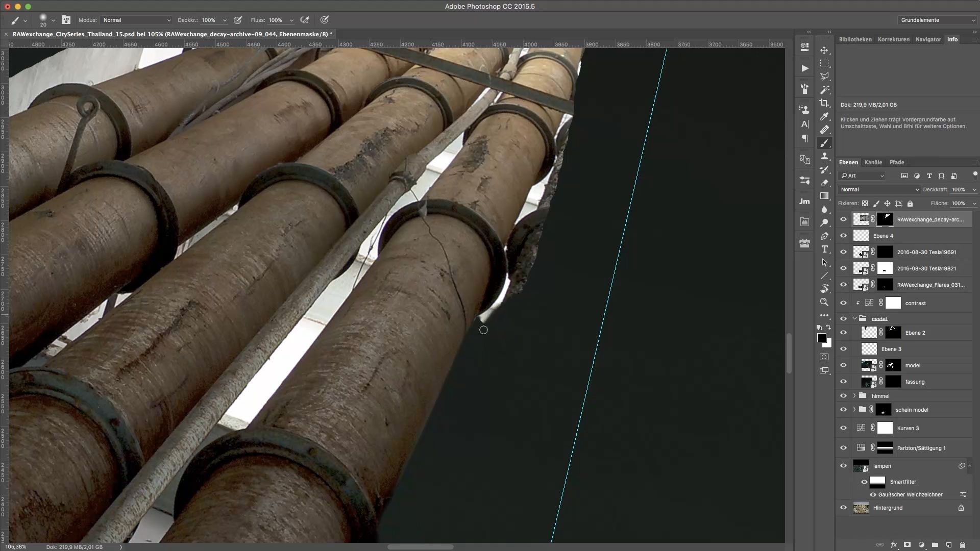The height and width of the screenshot is (551, 980).
Task: Open the layer styles fx menu
Action: 894,545
